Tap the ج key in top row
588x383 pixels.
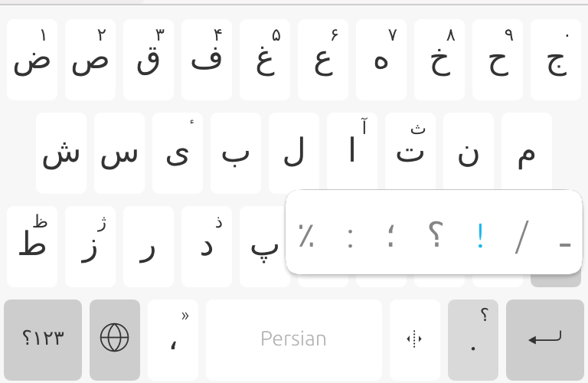[x=556, y=60]
